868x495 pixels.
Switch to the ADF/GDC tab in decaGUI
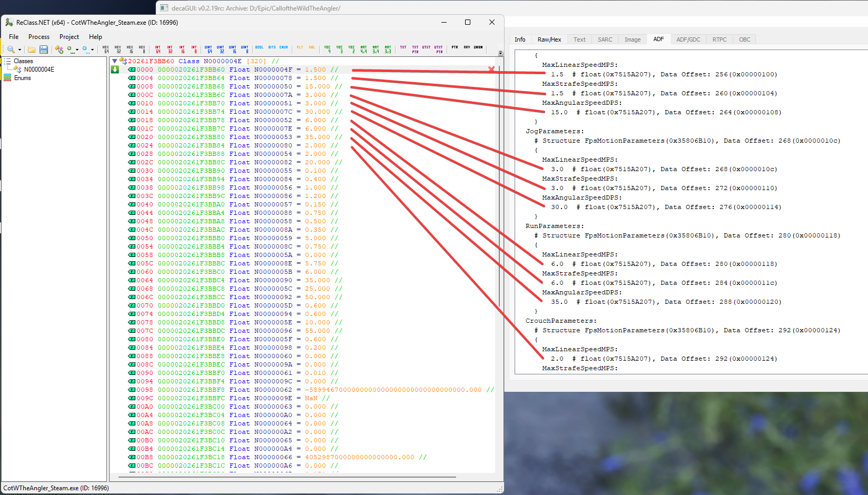click(x=688, y=39)
